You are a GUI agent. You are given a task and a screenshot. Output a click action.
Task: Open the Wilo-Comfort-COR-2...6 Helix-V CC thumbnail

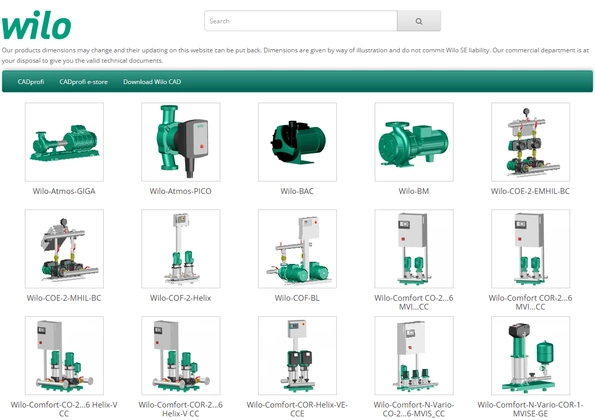click(181, 356)
